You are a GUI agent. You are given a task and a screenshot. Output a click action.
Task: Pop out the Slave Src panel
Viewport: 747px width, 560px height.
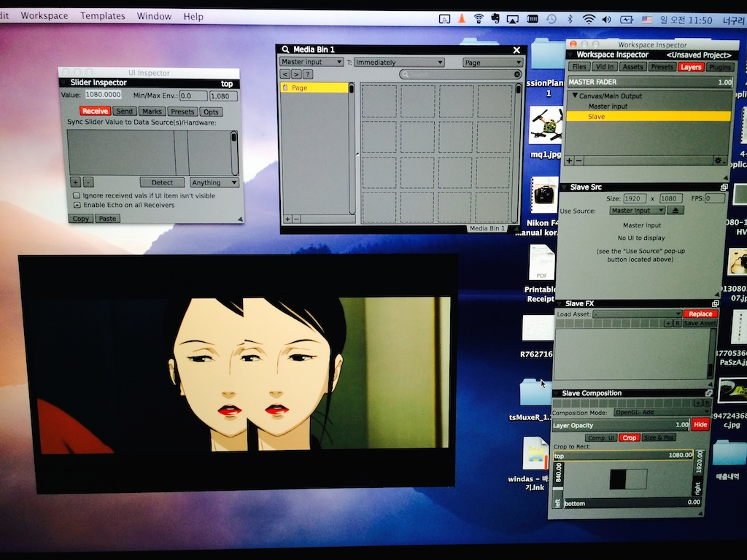click(x=724, y=187)
